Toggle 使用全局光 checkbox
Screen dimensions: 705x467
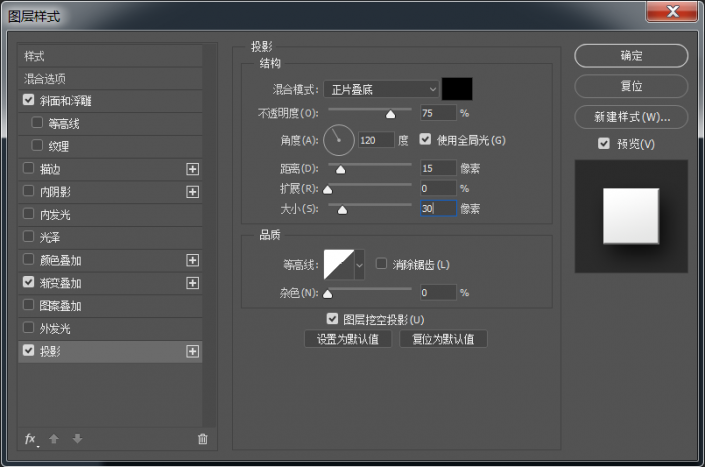click(425, 139)
